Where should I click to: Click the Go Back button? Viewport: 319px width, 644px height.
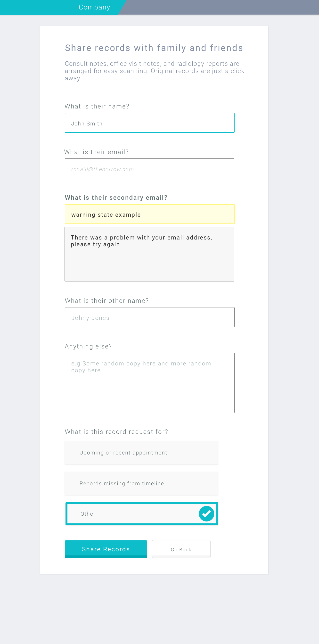point(181,549)
